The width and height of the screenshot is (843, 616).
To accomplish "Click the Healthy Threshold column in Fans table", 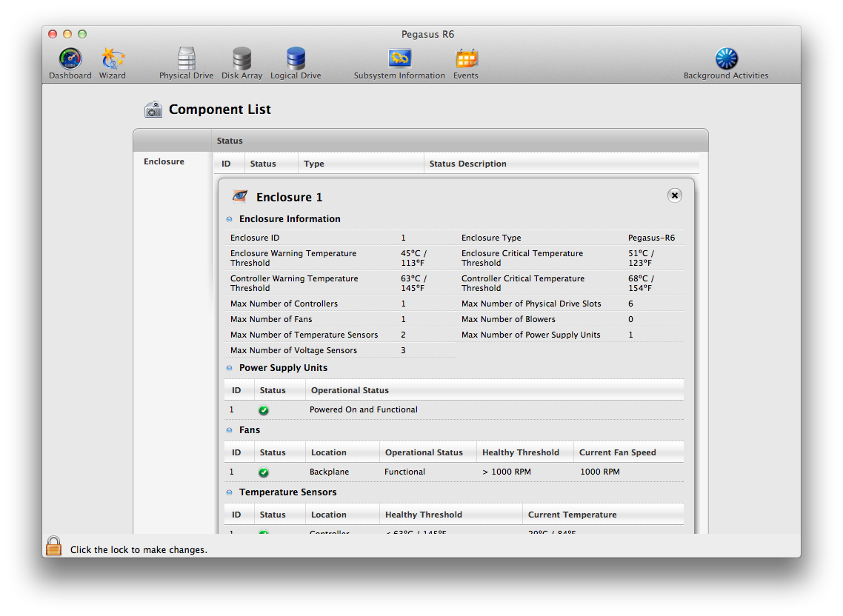I will click(521, 452).
